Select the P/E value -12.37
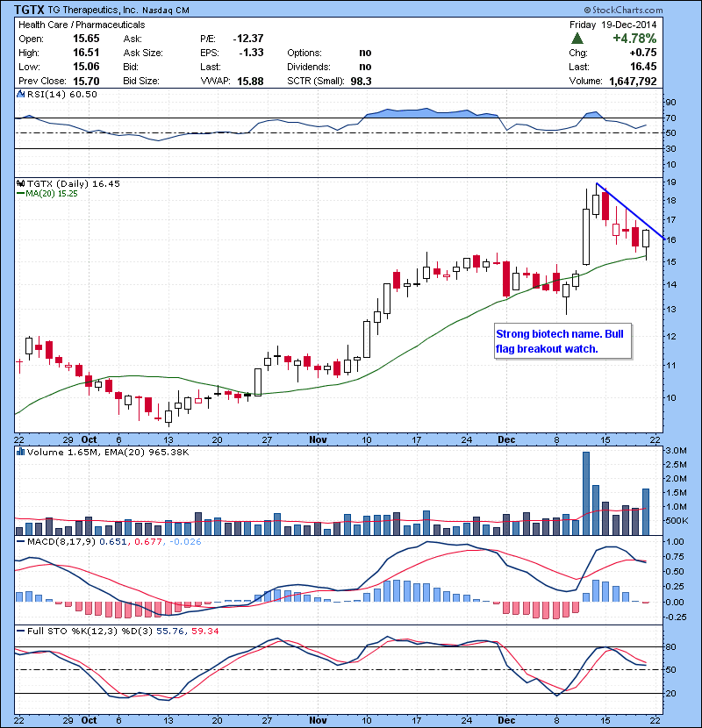The height and width of the screenshot is (728, 702). click(248, 39)
